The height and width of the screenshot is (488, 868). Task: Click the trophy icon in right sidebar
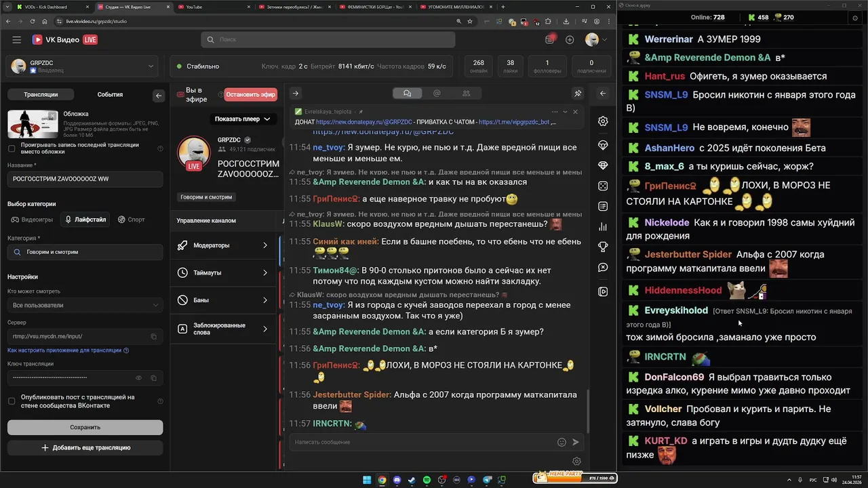tap(603, 247)
